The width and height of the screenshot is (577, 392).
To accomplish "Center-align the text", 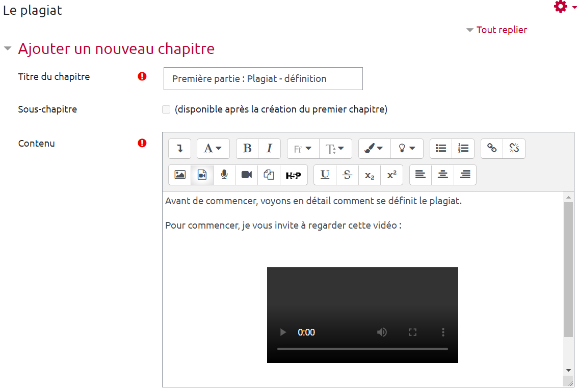I will pos(443,175).
